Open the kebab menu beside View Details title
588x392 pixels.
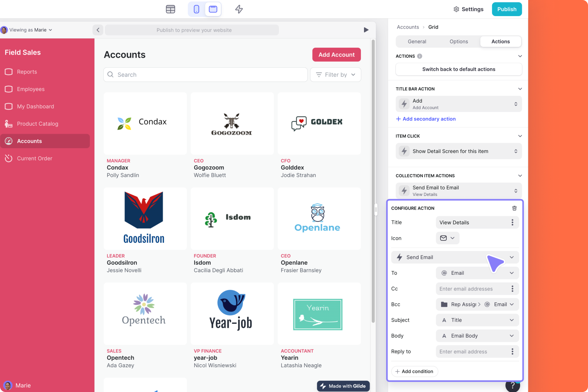512,222
